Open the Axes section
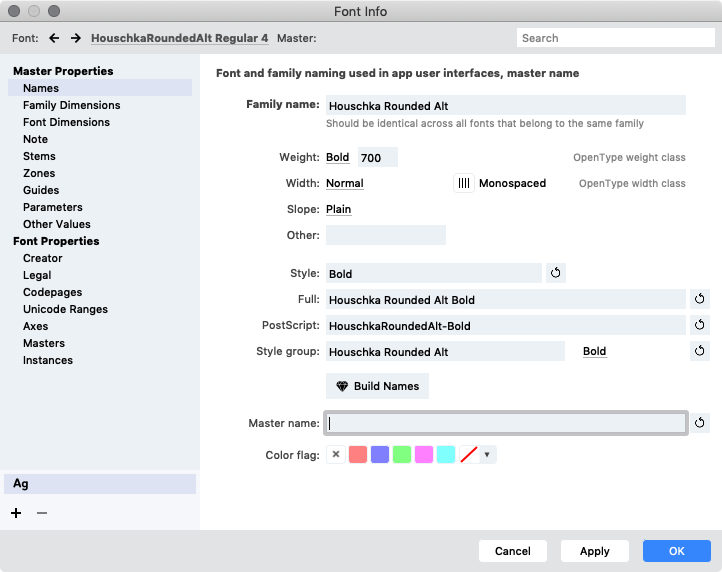The width and height of the screenshot is (722, 572). click(35, 327)
